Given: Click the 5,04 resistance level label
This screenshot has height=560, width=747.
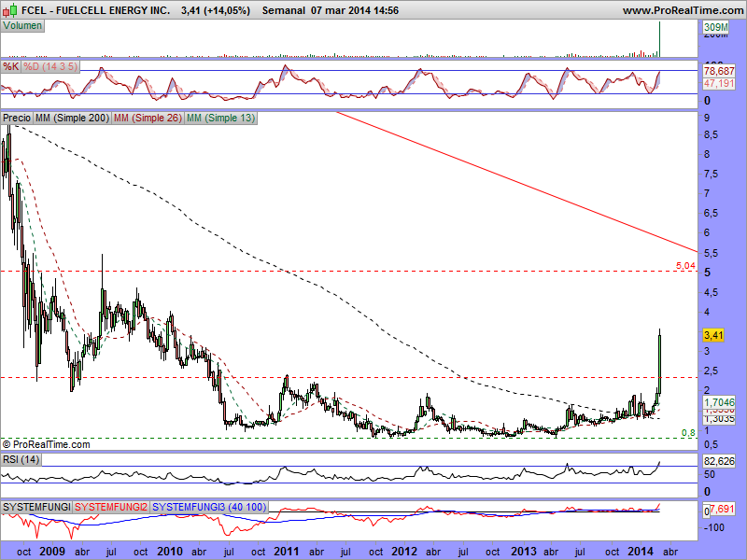Looking at the screenshot, I should click(685, 266).
